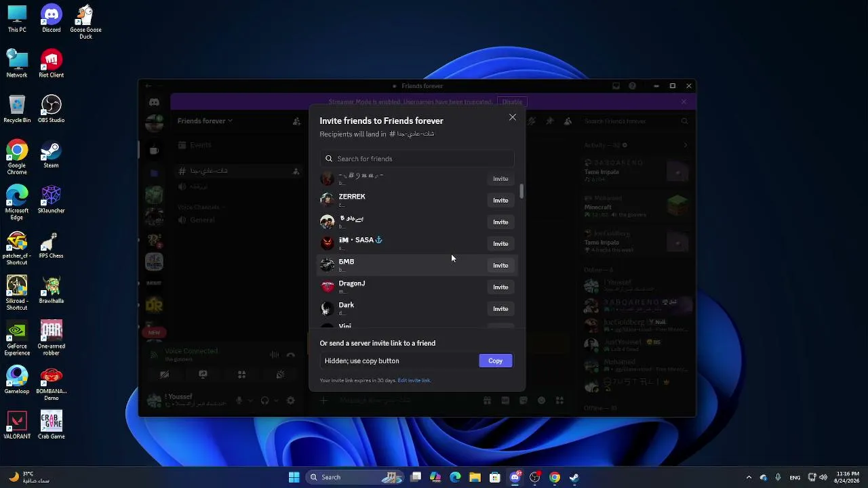Switch to Discord via taskbar icon

pos(515,477)
